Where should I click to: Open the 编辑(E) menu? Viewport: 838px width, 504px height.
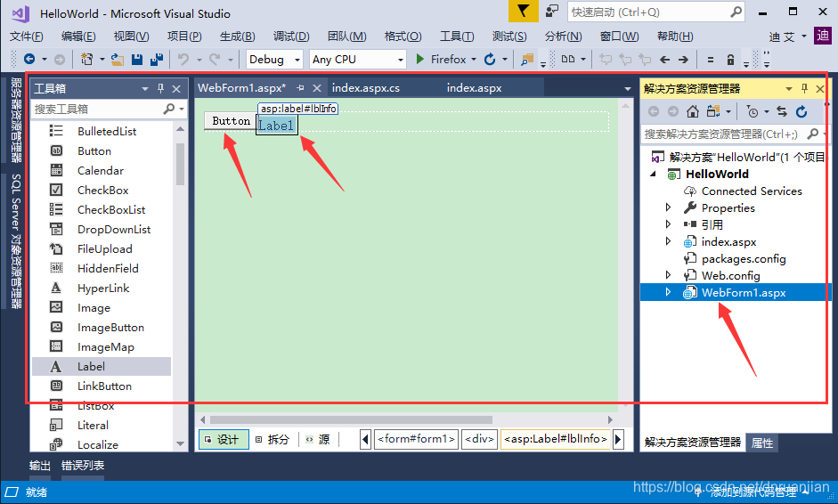pyautogui.click(x=78, y=37)
